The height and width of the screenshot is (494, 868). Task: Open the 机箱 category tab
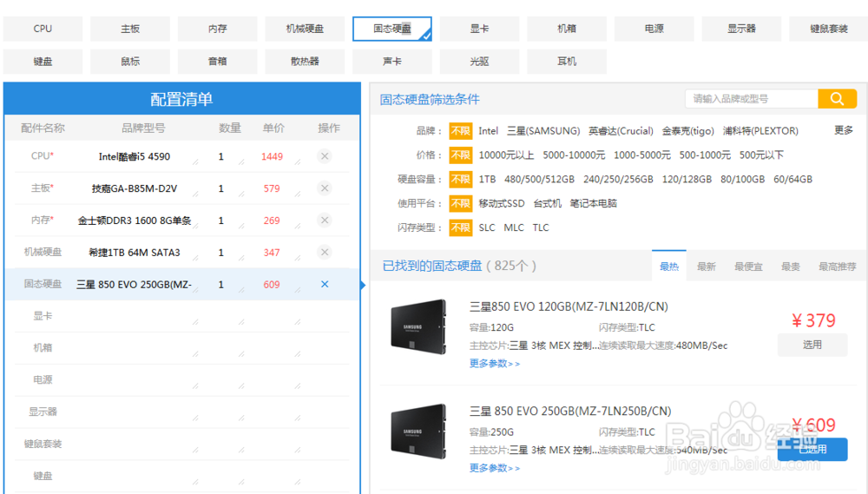[567, 29]
